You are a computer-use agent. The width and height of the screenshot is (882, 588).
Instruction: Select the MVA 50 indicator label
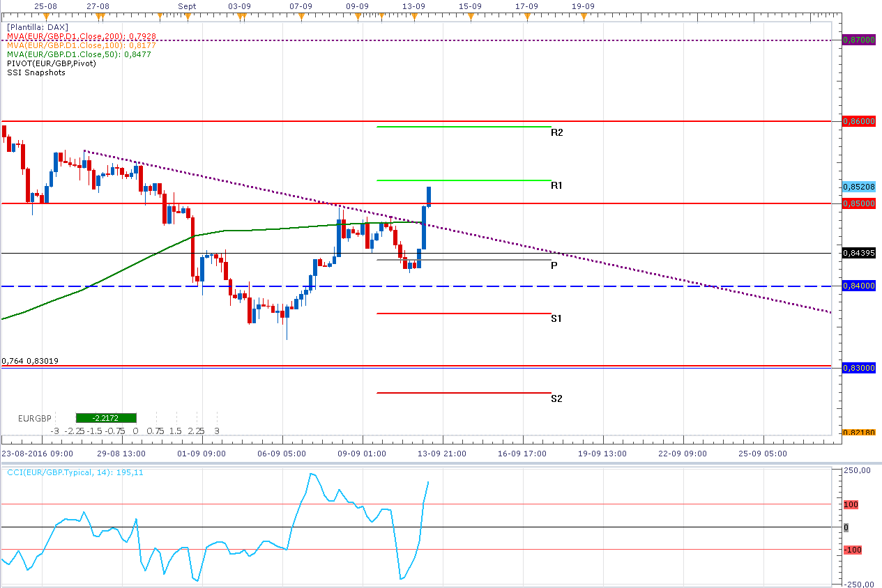click(79, 54)
